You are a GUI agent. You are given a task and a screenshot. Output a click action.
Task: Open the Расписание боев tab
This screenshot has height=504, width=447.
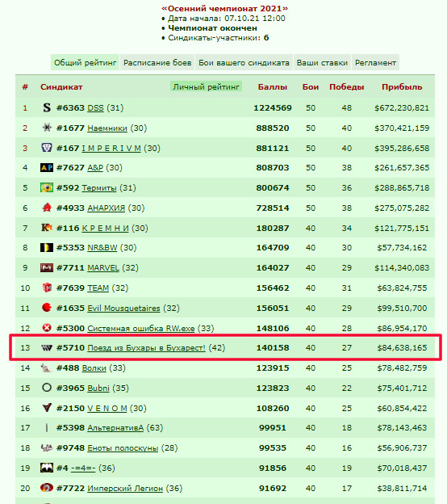click(157, 63)
